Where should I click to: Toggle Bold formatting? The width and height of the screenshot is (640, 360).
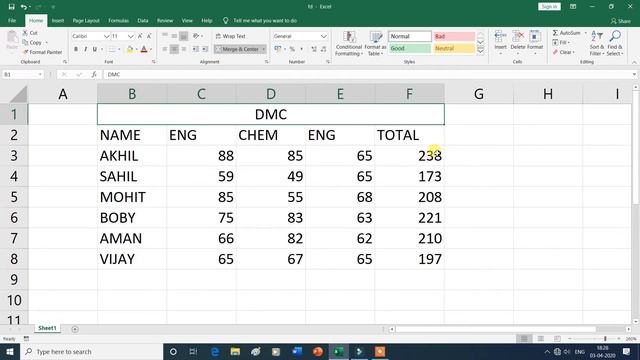pyautogui.click(x=76, y=49)
